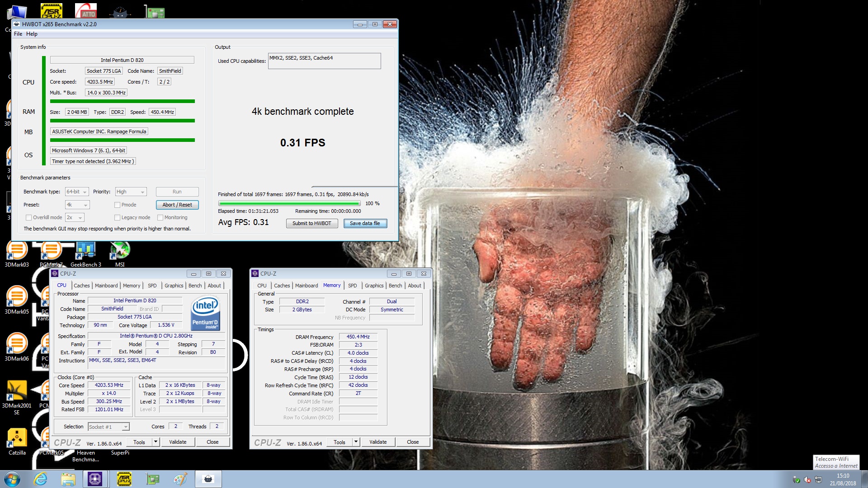Viewport: 868px width, 488px height.
Task: Switch to SPD tab in right CPU-Z
Action: (353, 286)
